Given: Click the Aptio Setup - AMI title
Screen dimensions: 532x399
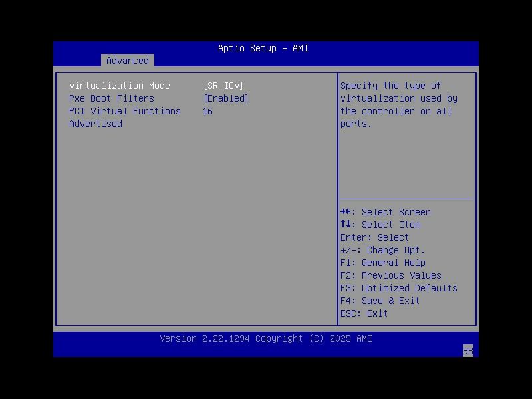Looking at the screenshot, I should coord(263,48).
